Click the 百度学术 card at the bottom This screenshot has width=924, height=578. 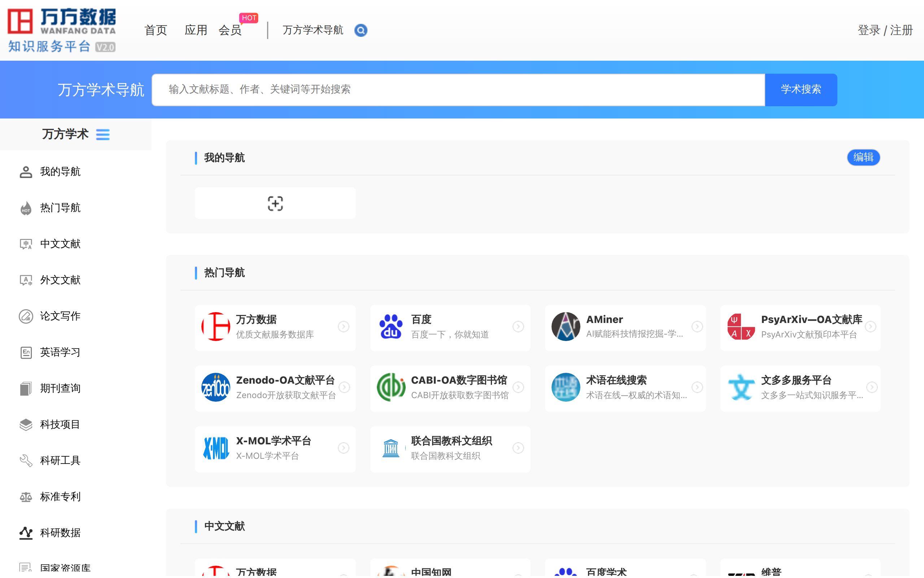625,568
